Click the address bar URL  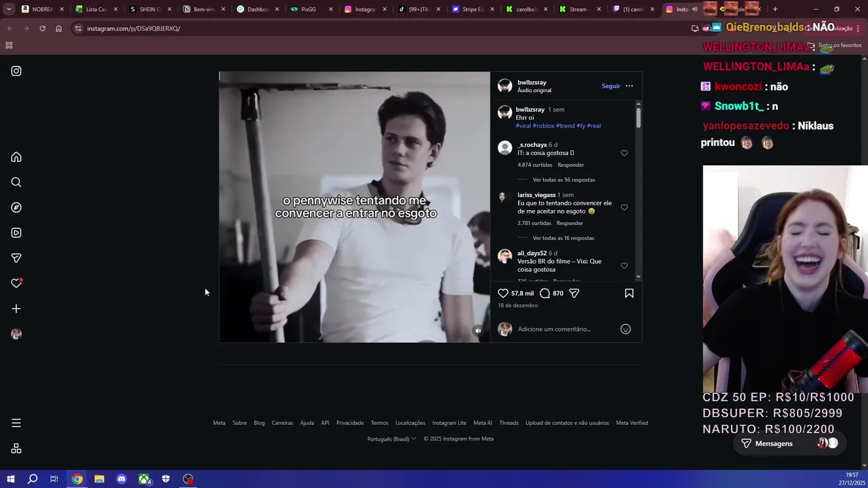[x=134, y=28]
